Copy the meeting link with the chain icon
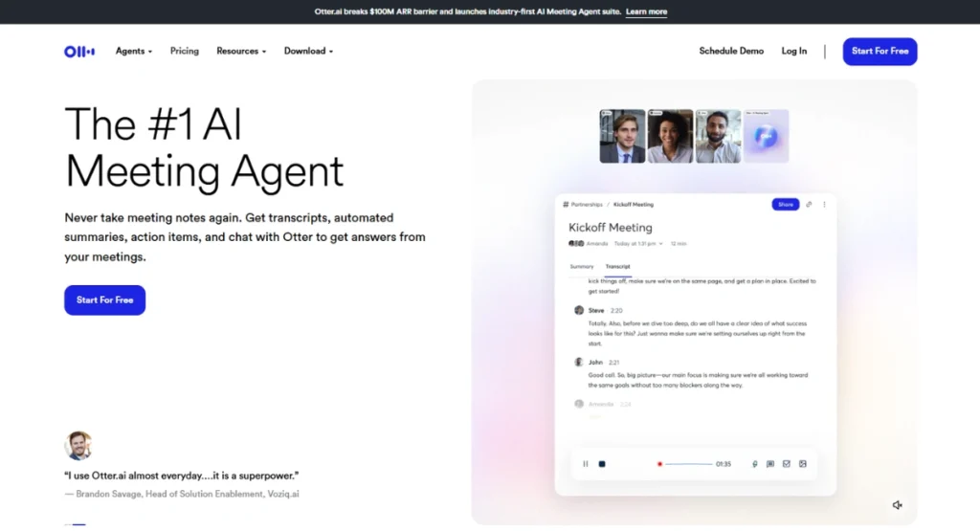Screen dimensions: 980x531 tap(809, 205)
